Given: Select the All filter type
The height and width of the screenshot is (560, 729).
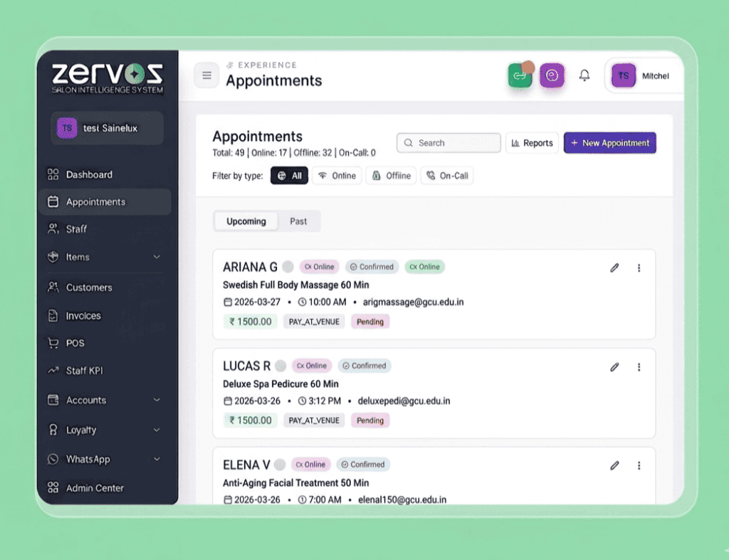Looking at the screenshot, I should coord(289,176).
